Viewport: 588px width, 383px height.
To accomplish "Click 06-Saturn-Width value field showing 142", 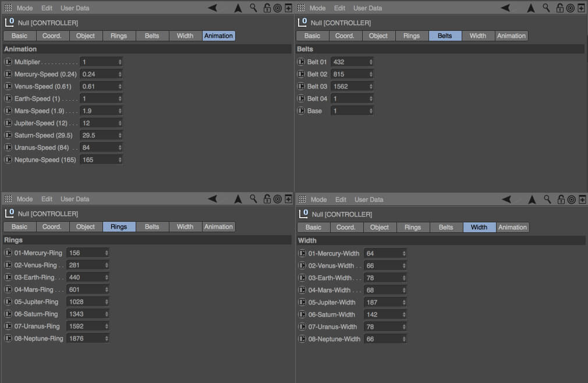I will pos(385,315).
